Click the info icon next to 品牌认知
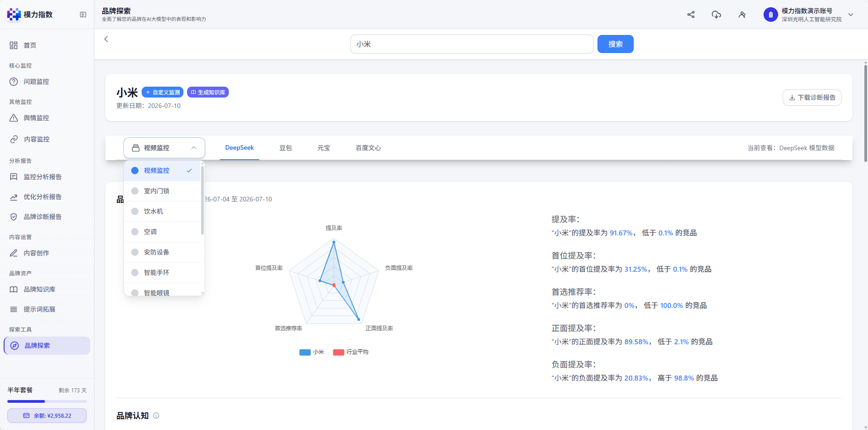Image resolution: width=868 pixels, height=430 pixels. [156, 415]
